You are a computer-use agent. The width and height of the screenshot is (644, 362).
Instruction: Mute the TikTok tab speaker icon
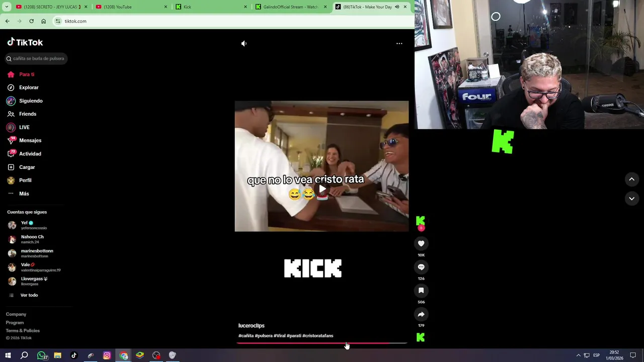click(396, 7)
